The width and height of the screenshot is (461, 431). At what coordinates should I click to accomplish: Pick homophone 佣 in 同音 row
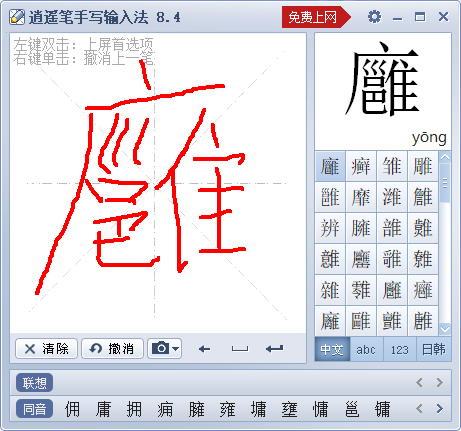tap(72, 409)
